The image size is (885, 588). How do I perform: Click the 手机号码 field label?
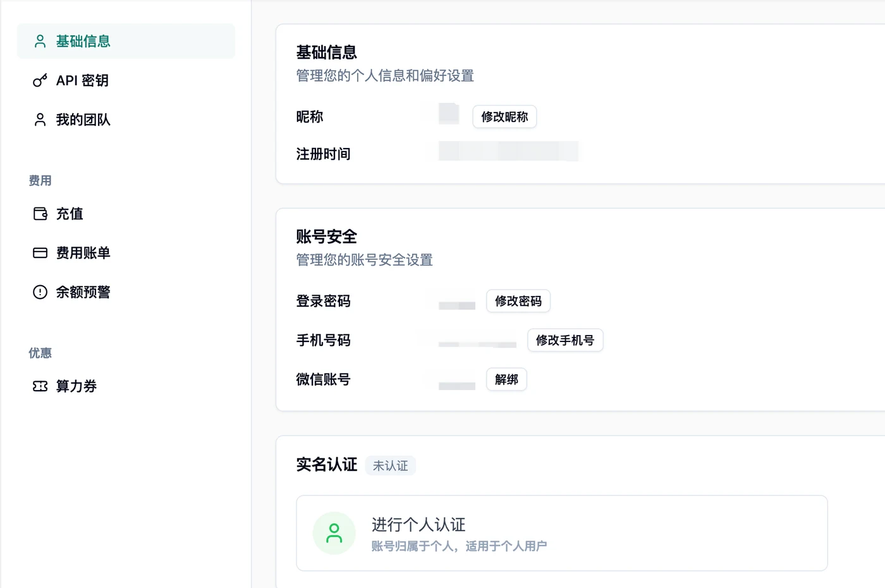[x=323, y=340]
